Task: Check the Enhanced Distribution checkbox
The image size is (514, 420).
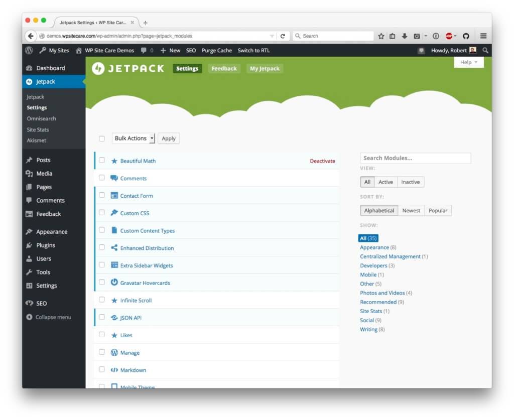Action: coord(102,247)
